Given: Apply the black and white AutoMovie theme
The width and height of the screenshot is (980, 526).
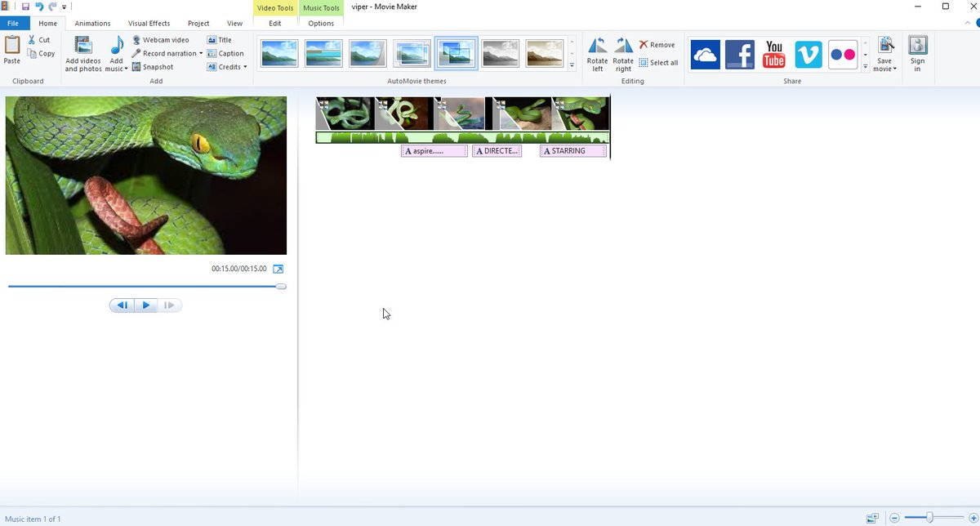Looking at the screenshot, I should coord(500,53).
